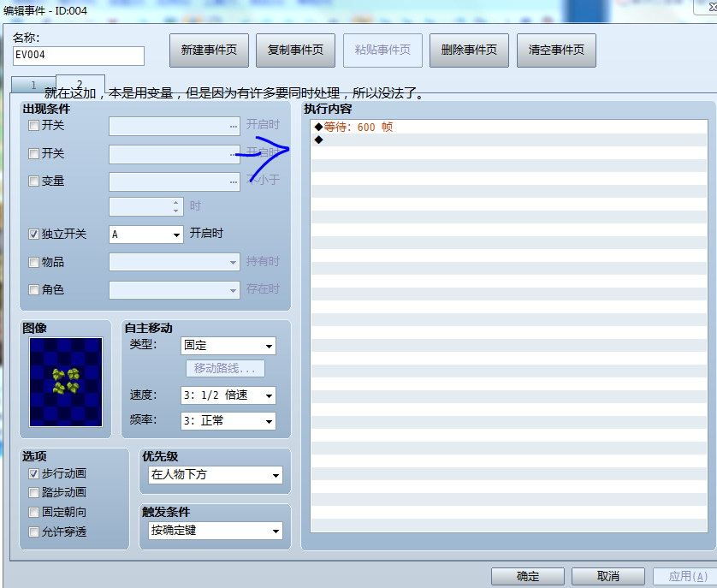The image size is (717, 588).
Task: Open the 角色 selection dropdown
Action: pos(175,290)
